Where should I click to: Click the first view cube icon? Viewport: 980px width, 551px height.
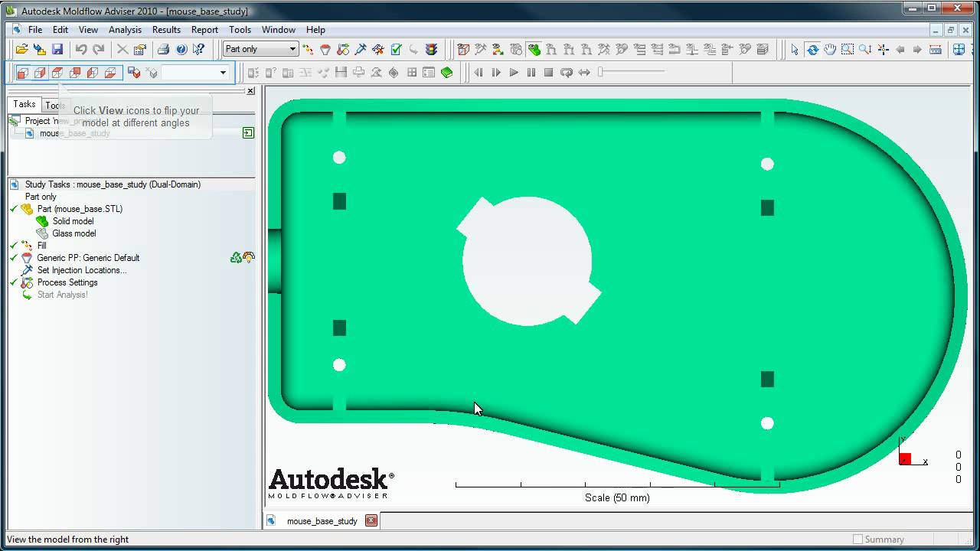pos(22,73)
